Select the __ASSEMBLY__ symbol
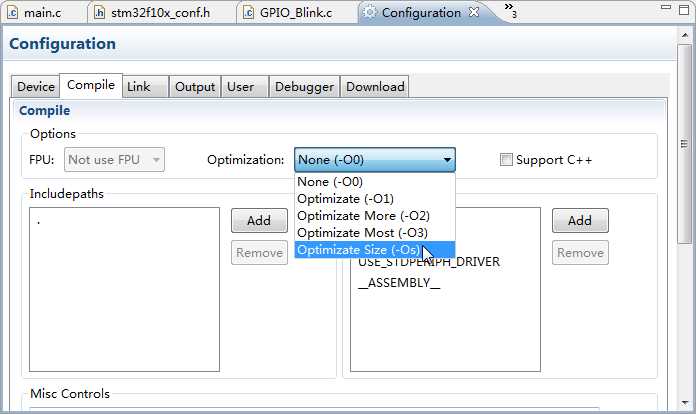The width and height of the screenshot is (696, 414). click(399, 283)
